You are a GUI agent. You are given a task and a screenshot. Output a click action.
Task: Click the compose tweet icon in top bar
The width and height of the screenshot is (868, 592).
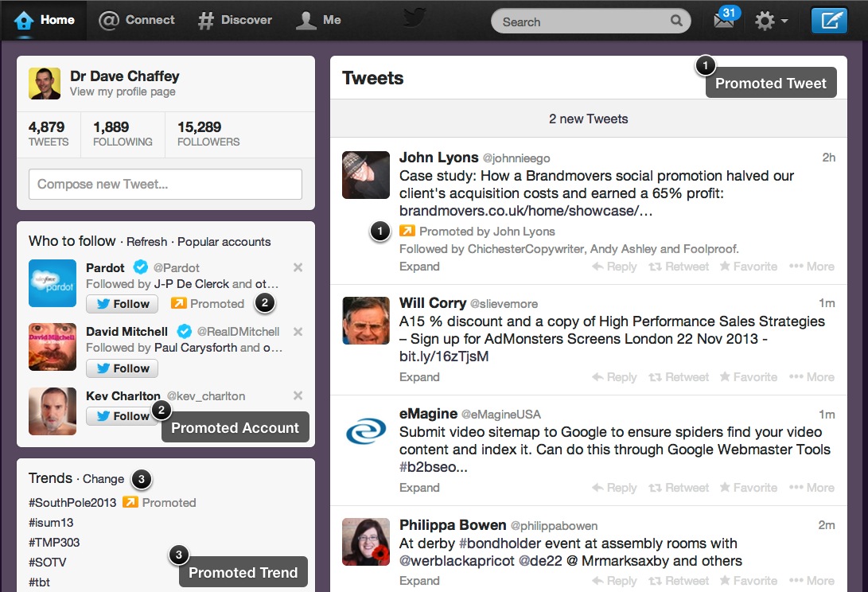pos(829,21)
